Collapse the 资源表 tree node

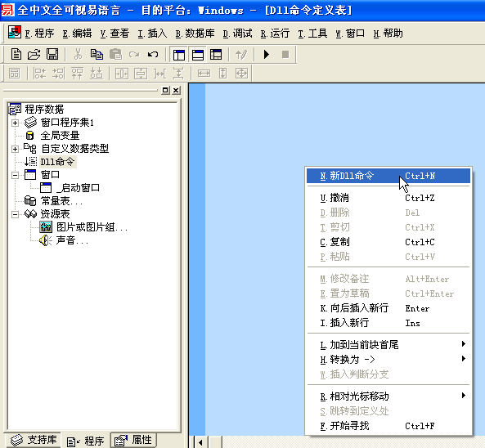[15, 214]
